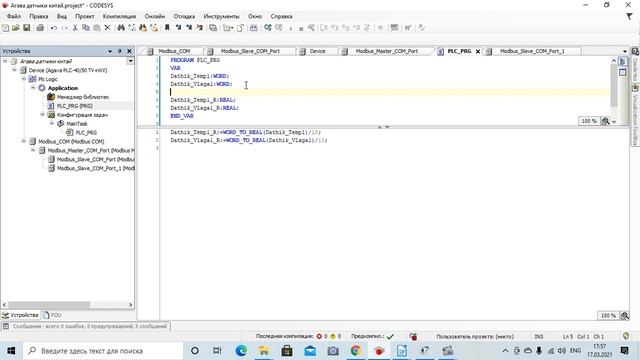Collapse the Modbus_COM (Modbus COM) node
640x360 pixels.
[x=24, y=141]
